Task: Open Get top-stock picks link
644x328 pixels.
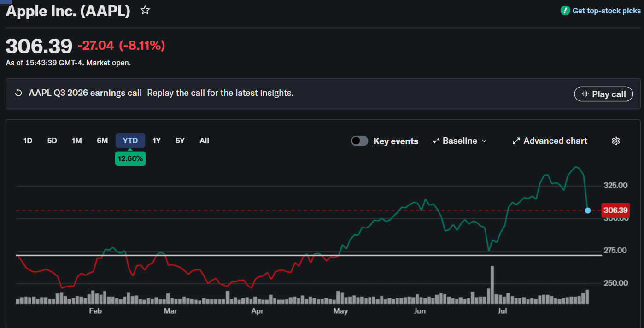Action: [606, 11]
